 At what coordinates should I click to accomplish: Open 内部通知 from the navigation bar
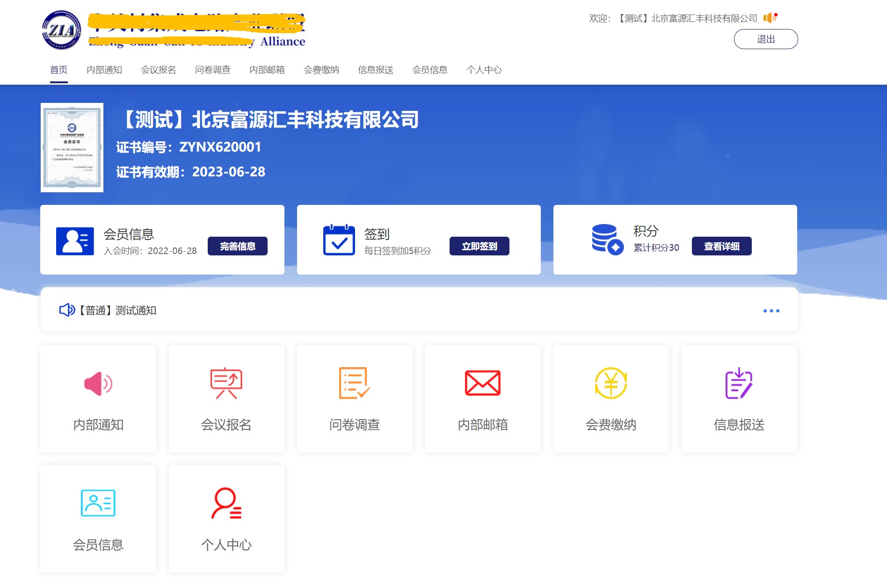[x=104, y=69]
